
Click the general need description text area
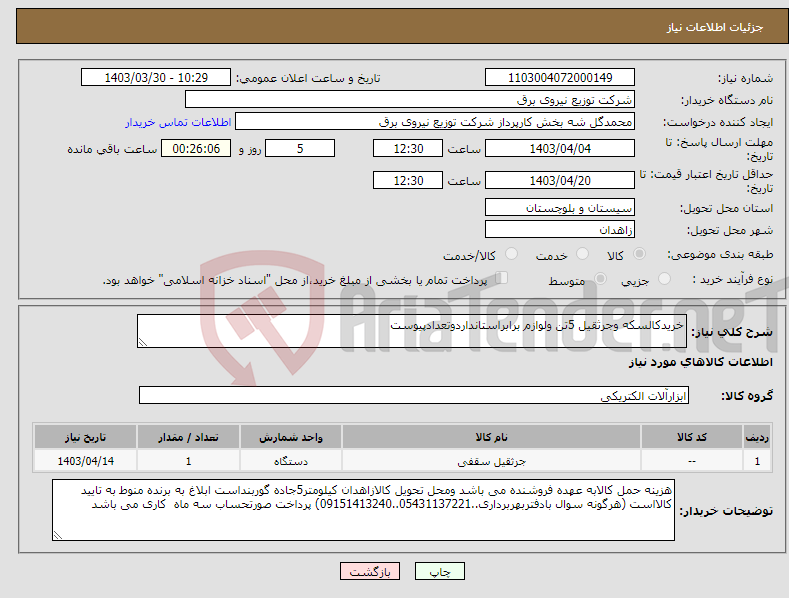[x=412, y=331]
